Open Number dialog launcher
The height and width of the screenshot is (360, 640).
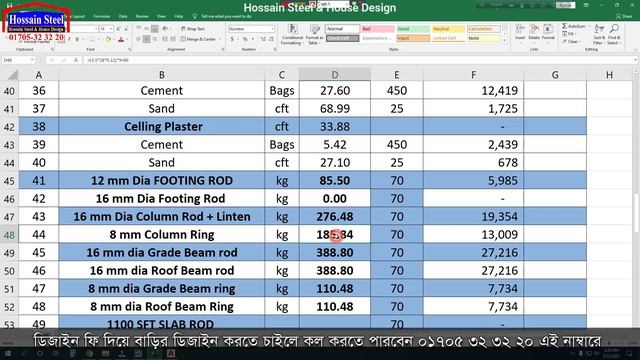(275, 49)
